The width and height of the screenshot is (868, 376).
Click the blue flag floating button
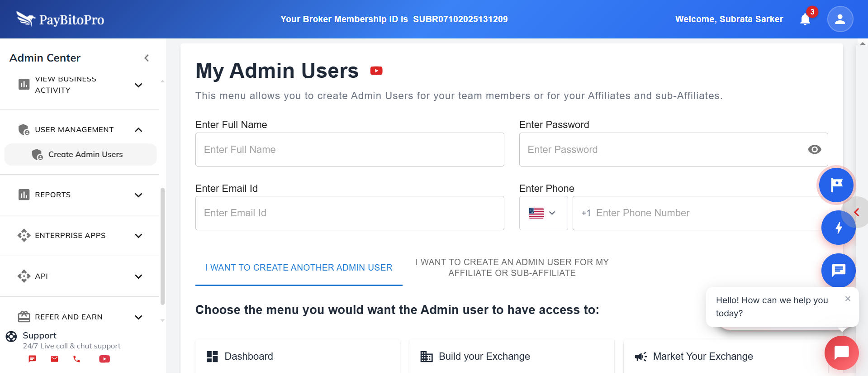pos(836,185)
